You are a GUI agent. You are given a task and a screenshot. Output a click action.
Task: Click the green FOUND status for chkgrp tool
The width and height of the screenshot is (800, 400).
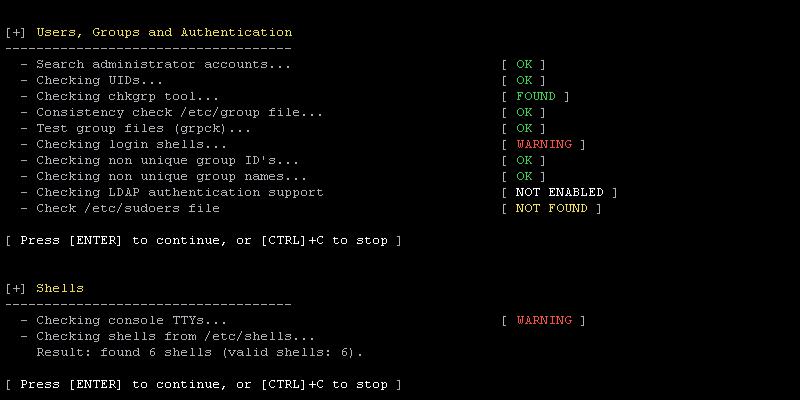[x=536, y=96]
